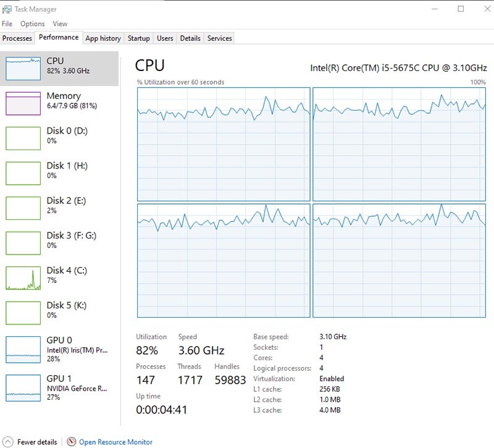The height and width of the screenshot is (448, 494).
Task: Open the Services tab
Action: click(219, 38)
